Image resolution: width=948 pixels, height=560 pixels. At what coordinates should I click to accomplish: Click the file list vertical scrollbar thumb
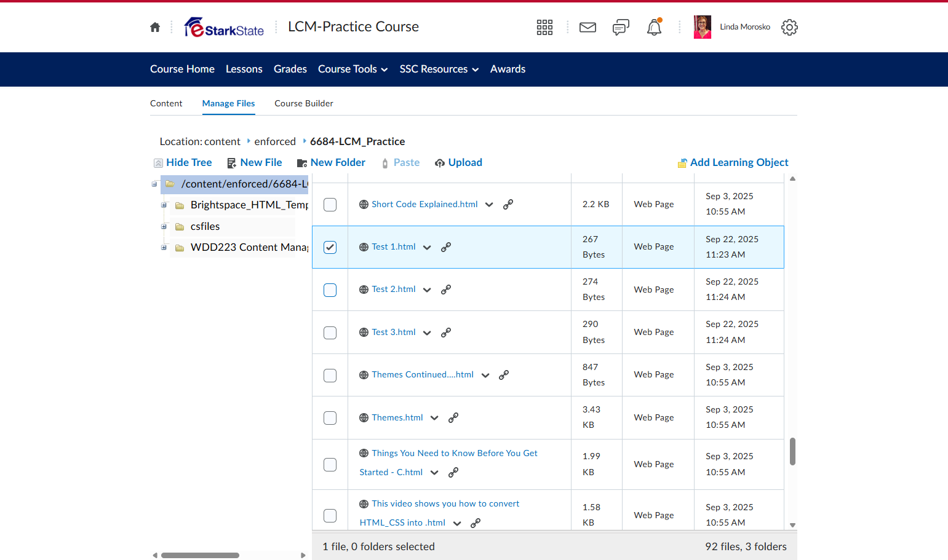[792, 451]
